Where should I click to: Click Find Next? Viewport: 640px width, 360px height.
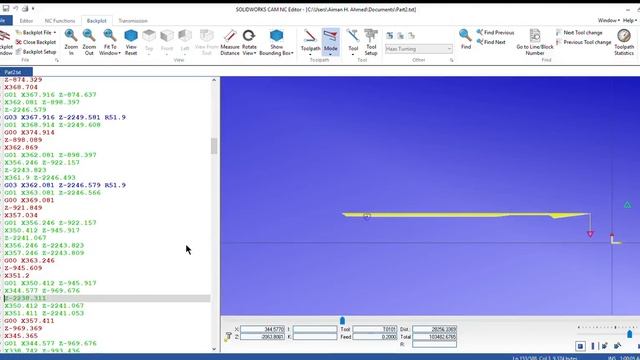491,42
